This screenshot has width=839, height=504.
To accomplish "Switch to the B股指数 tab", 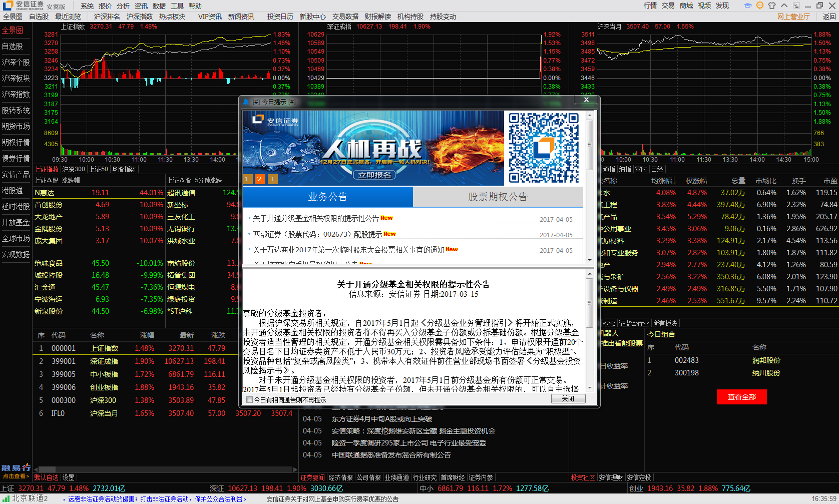I will click(x=124, y=169).
